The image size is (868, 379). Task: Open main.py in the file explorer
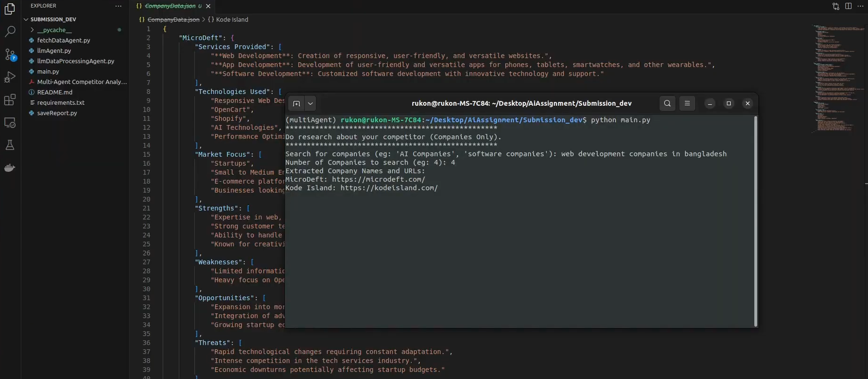click(48, 71)
